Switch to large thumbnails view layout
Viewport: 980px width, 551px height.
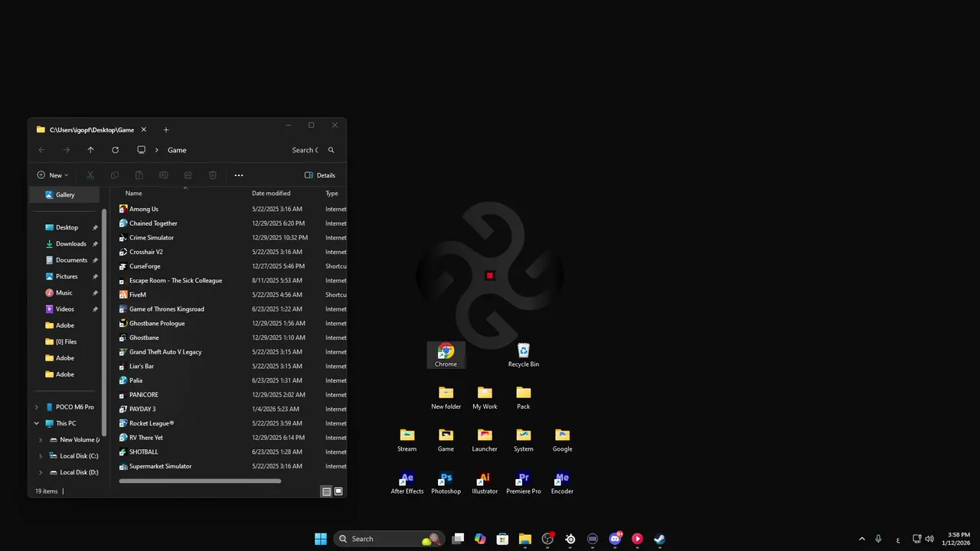[338, 491]
